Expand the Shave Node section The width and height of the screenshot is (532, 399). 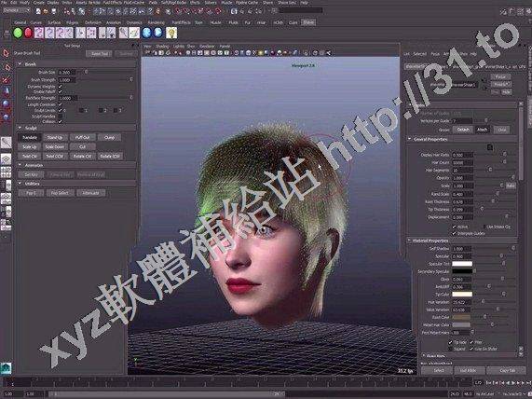pyautogui.click(x=423, y=356)
